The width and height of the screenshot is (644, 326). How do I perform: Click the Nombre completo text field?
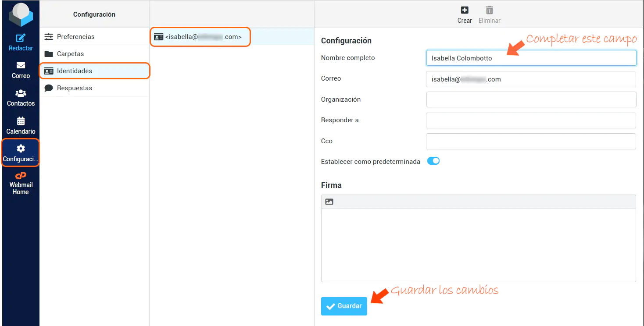(x=531, y=57)
